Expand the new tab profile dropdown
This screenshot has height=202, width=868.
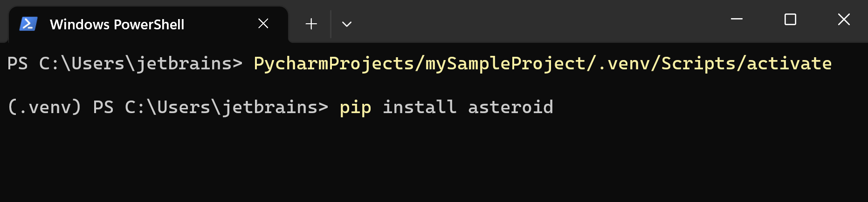[x=346, y=24]
